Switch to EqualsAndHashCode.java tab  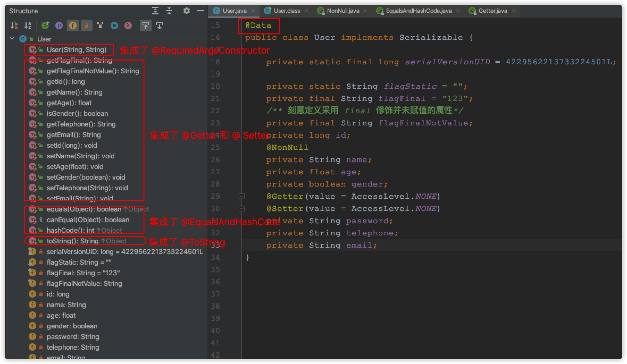(419, 11)
